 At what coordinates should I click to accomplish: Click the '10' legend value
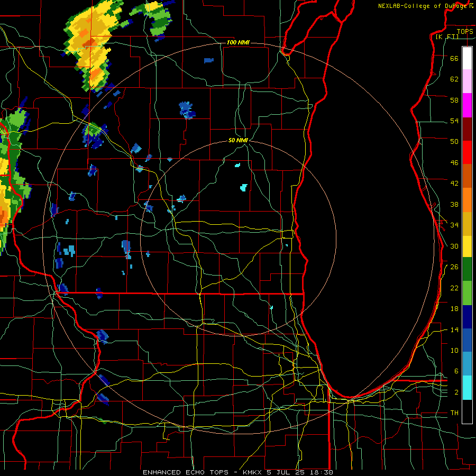pyautogui.click(x=454, y=351)
